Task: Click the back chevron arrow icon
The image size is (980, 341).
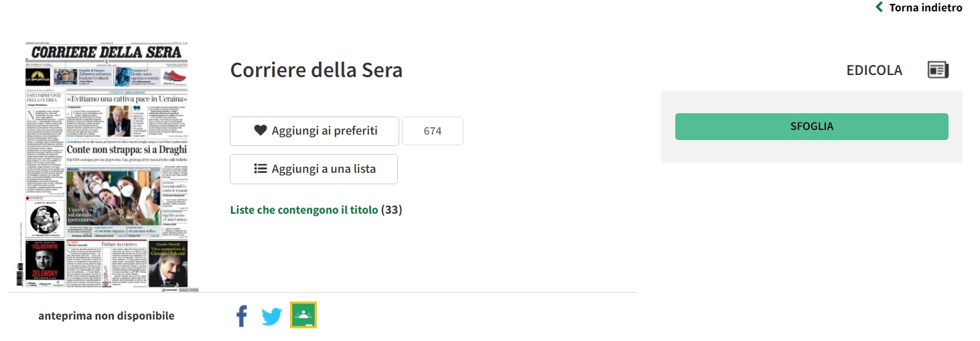Action: [880, 7]
